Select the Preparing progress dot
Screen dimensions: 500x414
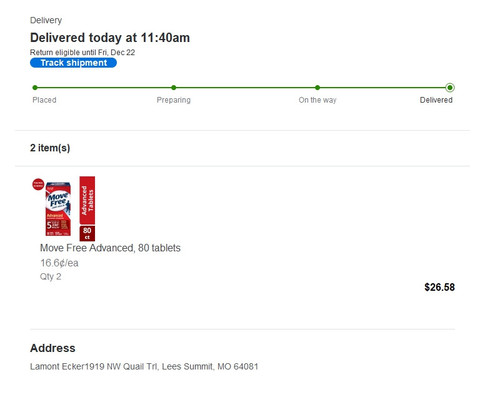pyautogui.click(x=174, y=88)
